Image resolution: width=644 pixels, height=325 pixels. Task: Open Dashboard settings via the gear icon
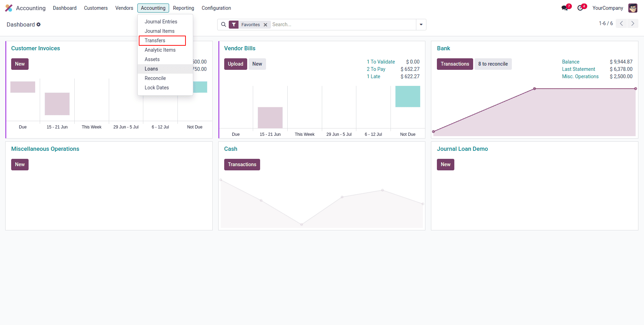tap(39, 24)
